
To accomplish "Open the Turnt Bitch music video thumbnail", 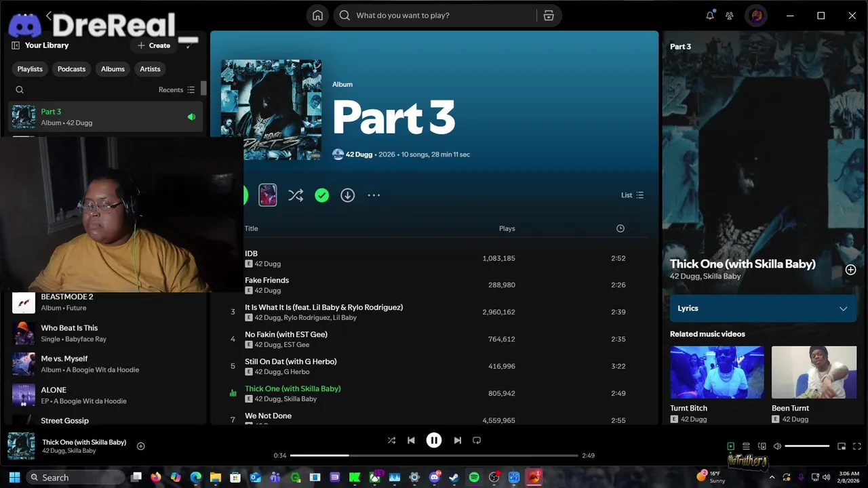I will pyautogui.click(x=717, y=372).
